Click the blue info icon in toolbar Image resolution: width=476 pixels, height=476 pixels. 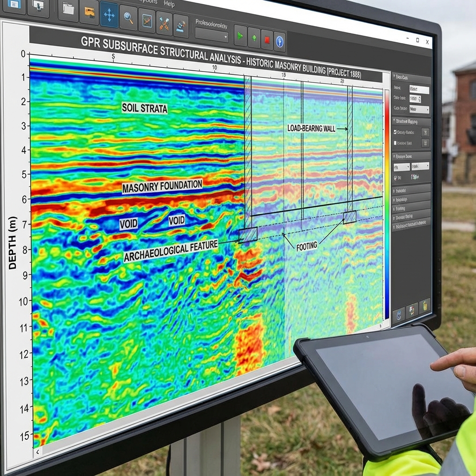click(279, 42)
